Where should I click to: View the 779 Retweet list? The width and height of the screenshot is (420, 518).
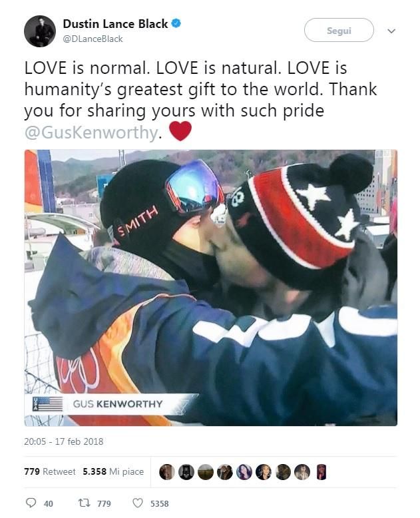click(x=50, y=471)
